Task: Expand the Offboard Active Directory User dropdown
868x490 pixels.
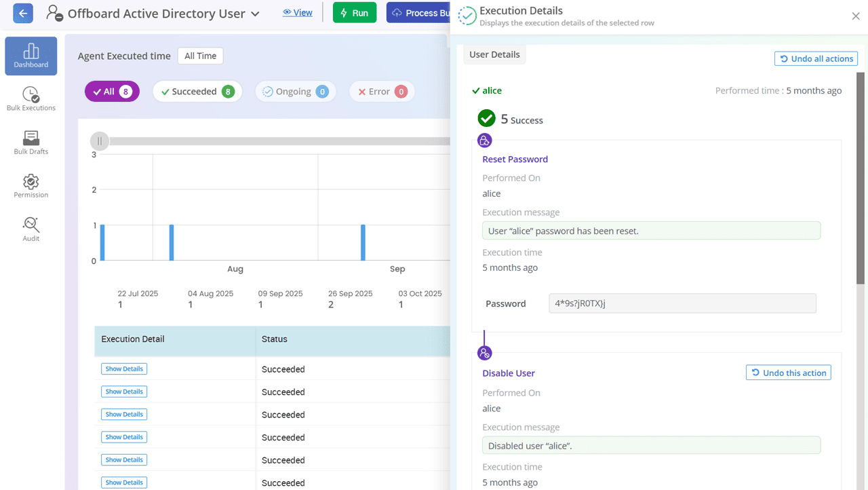Action: pyautogui.click(x=255, y=14)
